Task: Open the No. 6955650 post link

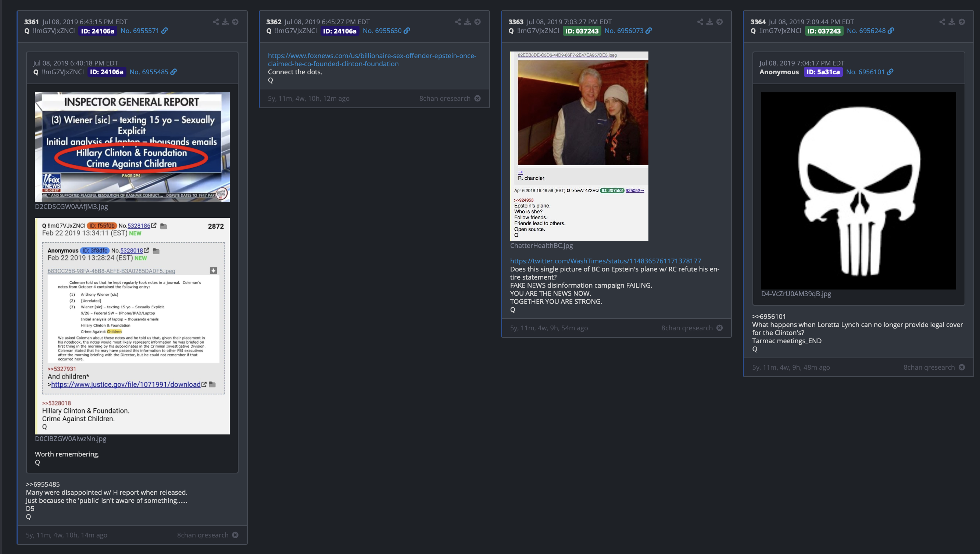Action: 382,31
